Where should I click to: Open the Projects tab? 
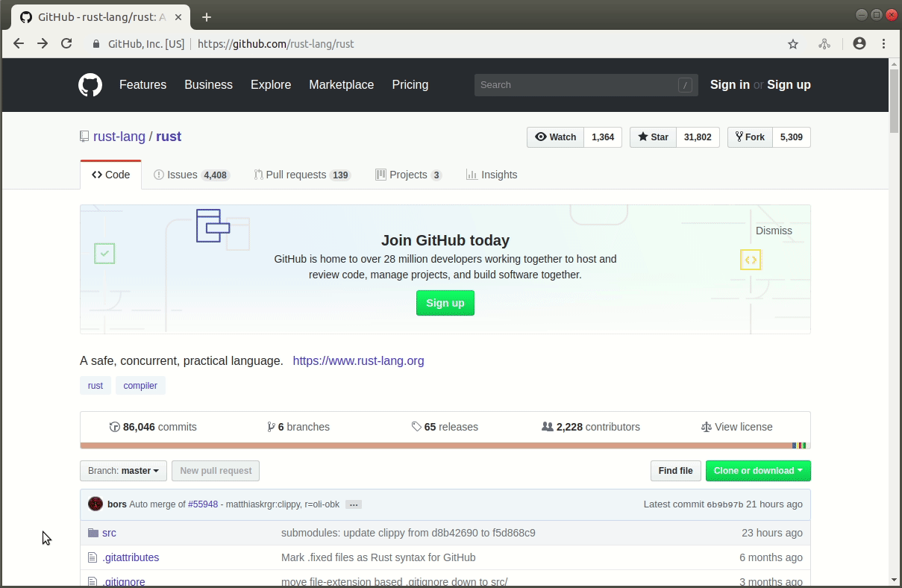409,175
